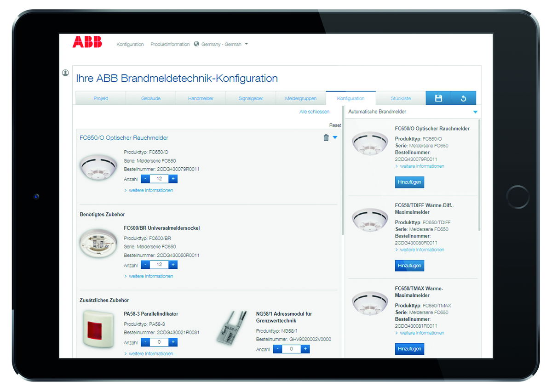
Task: Click the FC650/O quantity field showing 12
Action: click(159, 179)
